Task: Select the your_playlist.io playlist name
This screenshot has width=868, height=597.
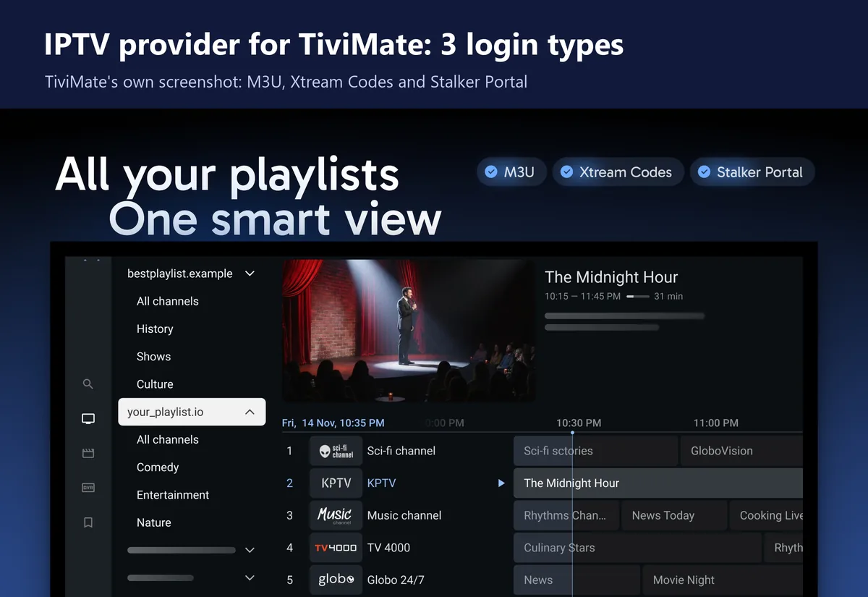Action: [x=166, y=412]
